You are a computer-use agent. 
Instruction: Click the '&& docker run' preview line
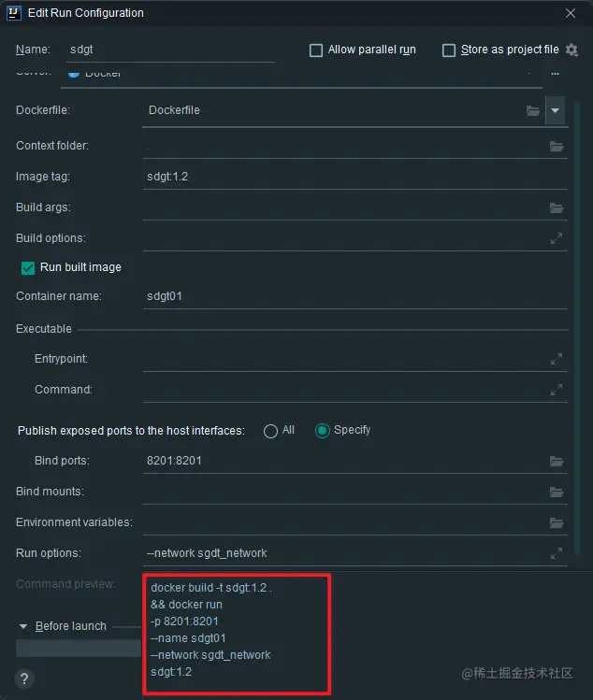click(186, 605)
